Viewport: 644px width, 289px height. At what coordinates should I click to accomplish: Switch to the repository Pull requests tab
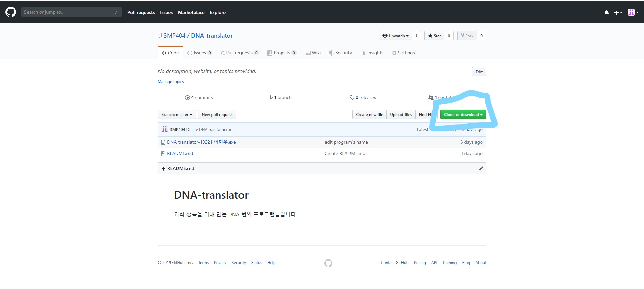[239, 53]
